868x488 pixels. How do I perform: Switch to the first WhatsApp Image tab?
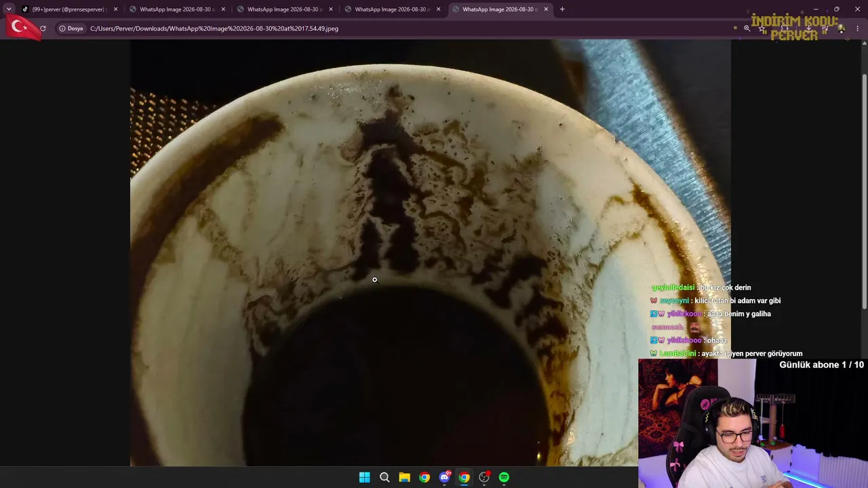[x=178, y=9]
